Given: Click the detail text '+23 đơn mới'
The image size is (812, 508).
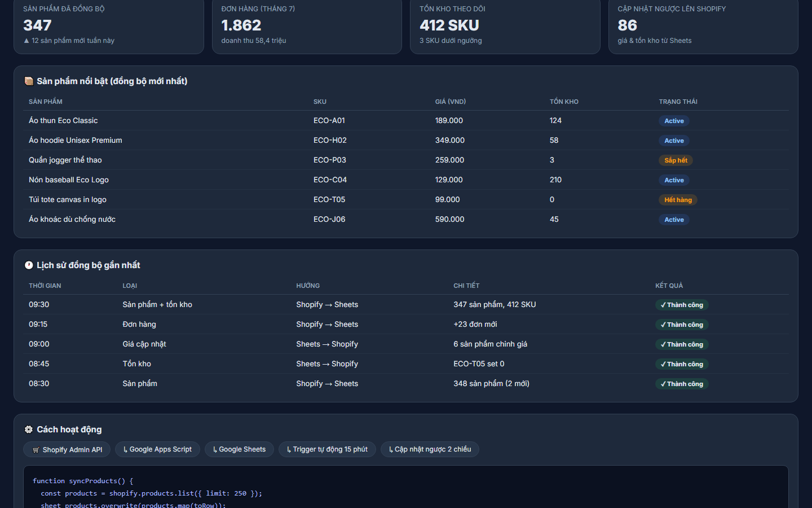Looking at the screenshot, I should pyautogui.click(x=475, y=325).
